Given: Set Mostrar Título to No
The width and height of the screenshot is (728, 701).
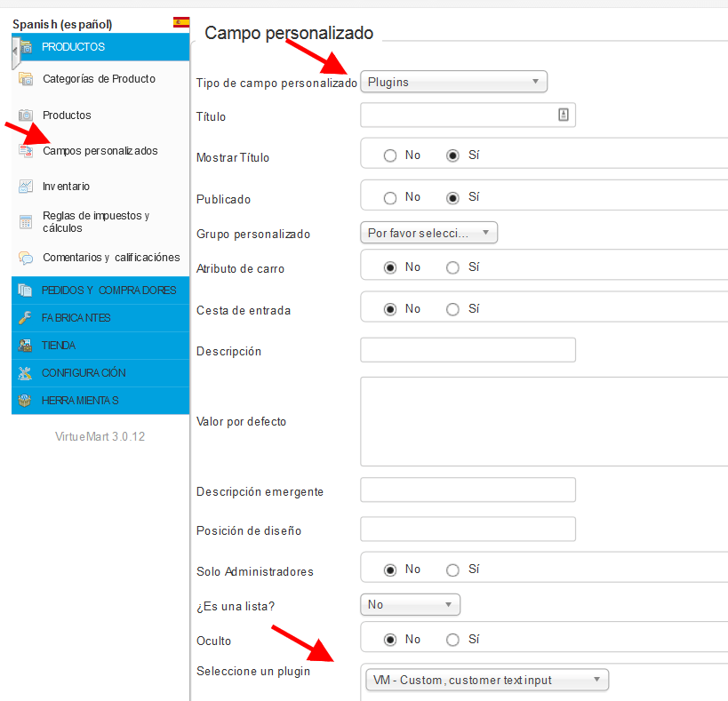Looking at the screenshot, I should click(390, 155).
